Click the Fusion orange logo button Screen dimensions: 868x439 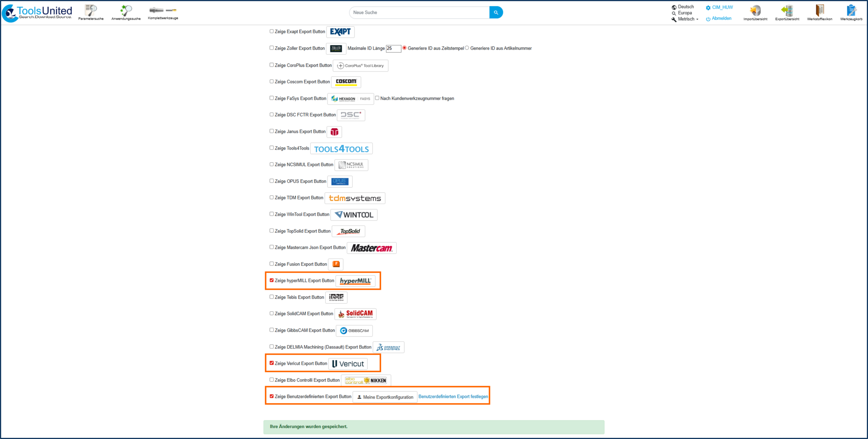pos(336,264)
